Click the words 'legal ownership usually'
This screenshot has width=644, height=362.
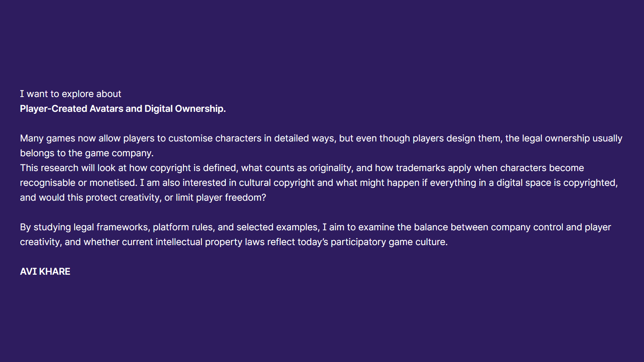click(572, 138)
